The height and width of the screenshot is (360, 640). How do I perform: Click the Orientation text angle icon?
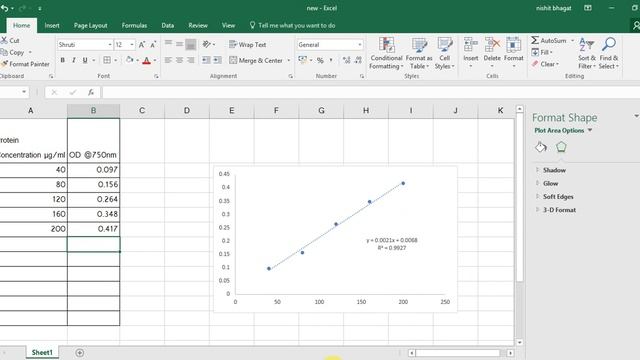pyautogui.click(x=207, y=44)
